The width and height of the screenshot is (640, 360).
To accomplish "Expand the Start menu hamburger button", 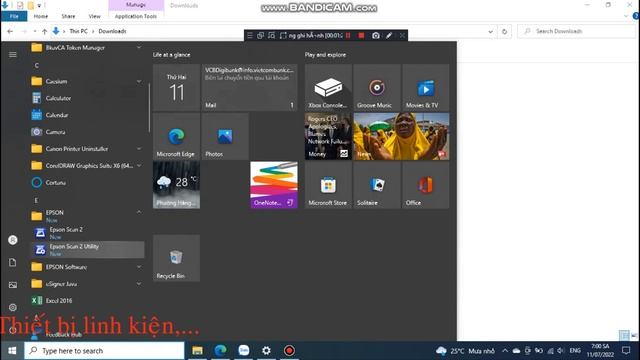I will [x=13, y=54].
